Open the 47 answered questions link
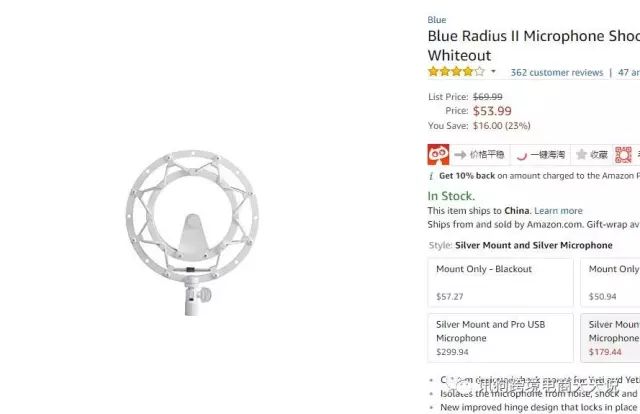This screenshot has height=414, width=640. pyautogui.click(x=629, y=73)
